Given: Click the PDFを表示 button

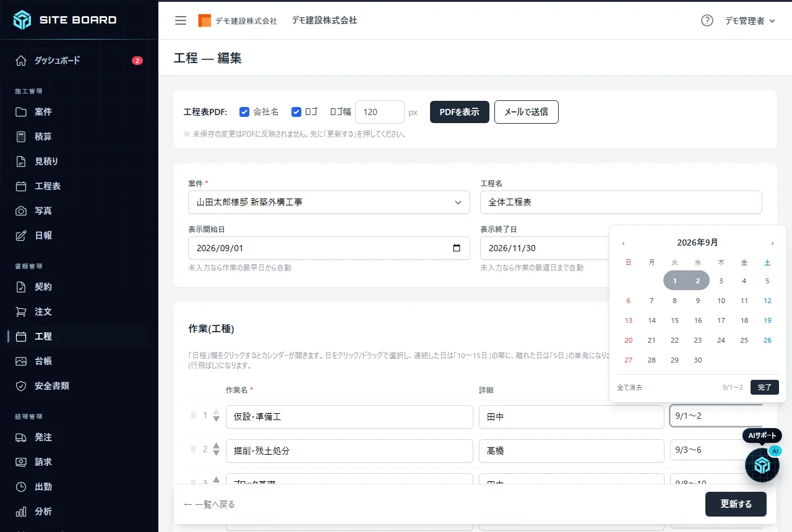Looking at the screenshot, I should pos(460,112).
